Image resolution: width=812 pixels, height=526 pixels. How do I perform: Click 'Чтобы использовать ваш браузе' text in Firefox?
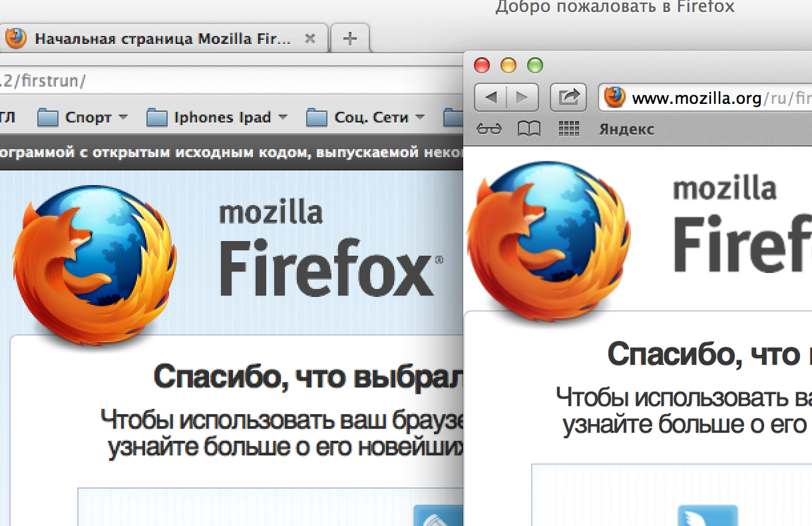point(282,420)
